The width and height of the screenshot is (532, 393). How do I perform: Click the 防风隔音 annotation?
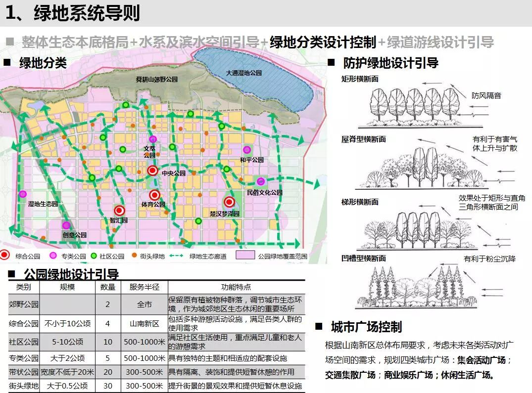click(x=486, y=95)
